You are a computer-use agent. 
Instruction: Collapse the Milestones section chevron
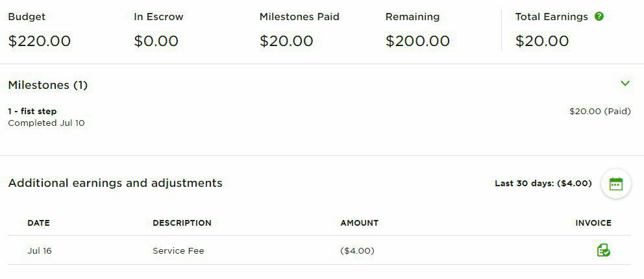pos(625,83)
